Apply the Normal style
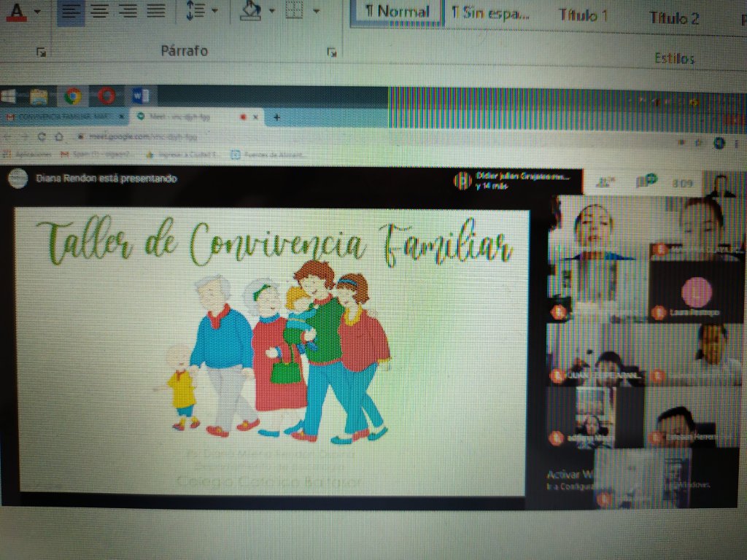 coord(397,13)
